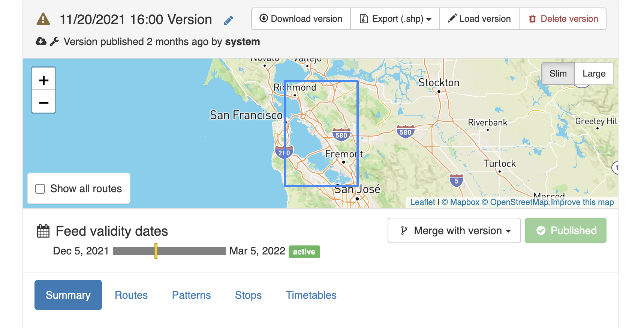The height and width of the screenshot is (328, 644).
Task: Click the pencil icon to rename version
Action: pyautogui.click(x=228, y=20)
